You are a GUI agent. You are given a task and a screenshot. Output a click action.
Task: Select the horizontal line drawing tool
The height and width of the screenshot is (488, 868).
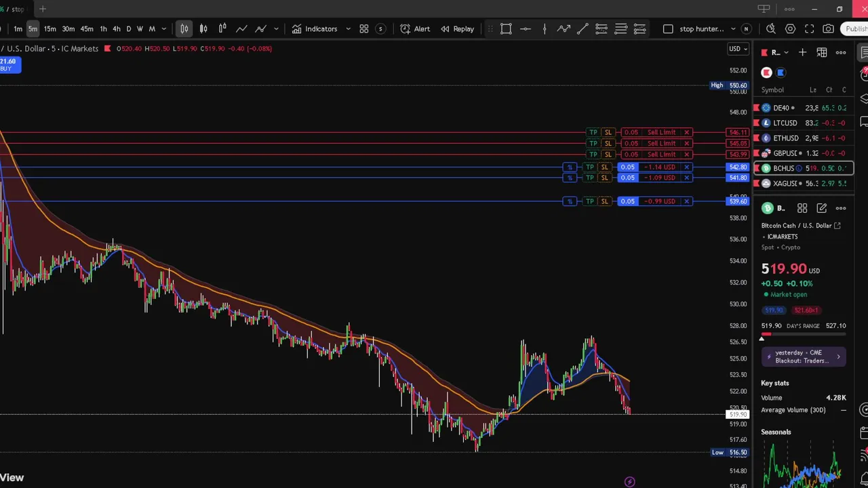coord(526,28)
